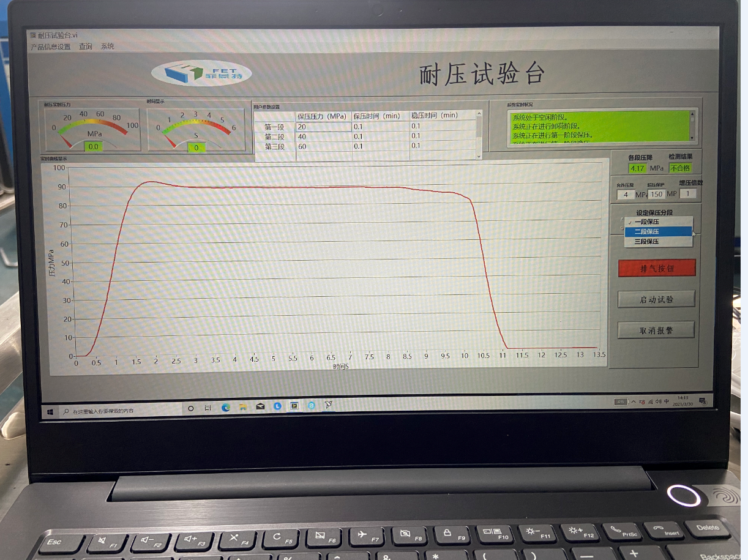Click the 启动试验 button

pyautogui.click(x=656, y=299)
